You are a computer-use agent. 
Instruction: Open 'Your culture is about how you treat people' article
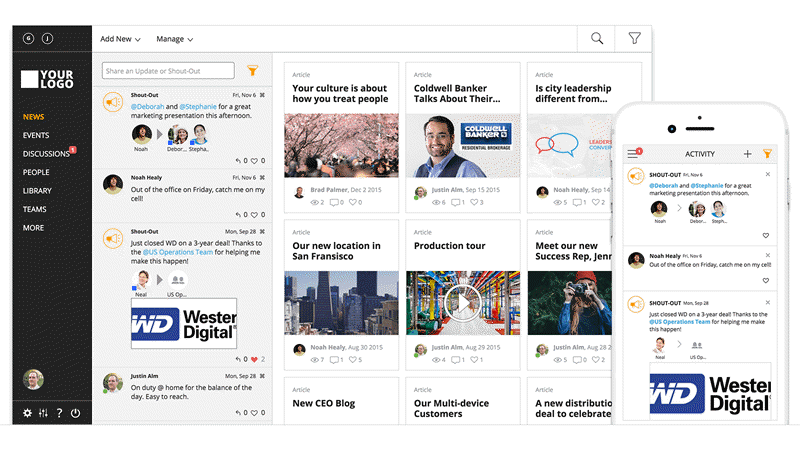point(341,93)
